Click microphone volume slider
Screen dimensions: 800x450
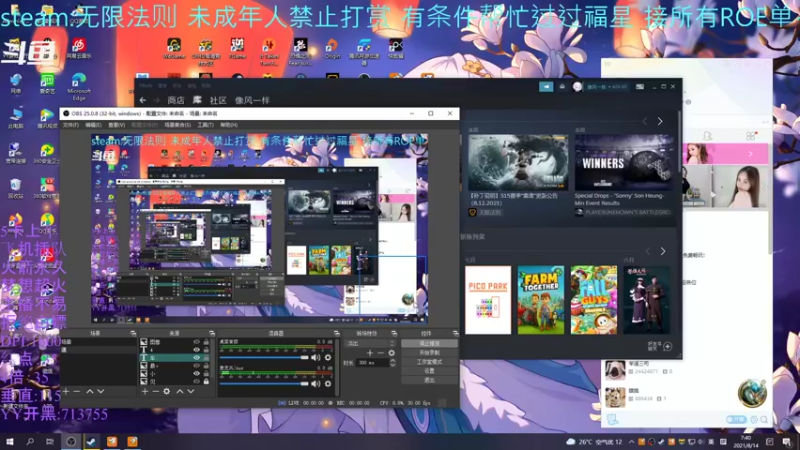click(264, 384)
